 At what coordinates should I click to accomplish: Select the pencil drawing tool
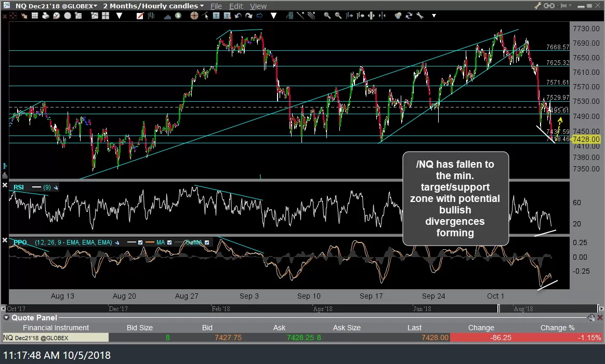(x=140, y=16)
